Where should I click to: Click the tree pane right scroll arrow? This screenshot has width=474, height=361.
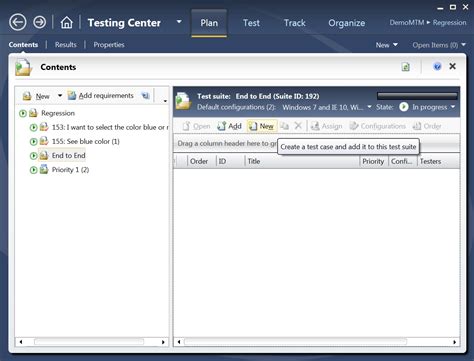pyautogui.click(x=163, y=342)
